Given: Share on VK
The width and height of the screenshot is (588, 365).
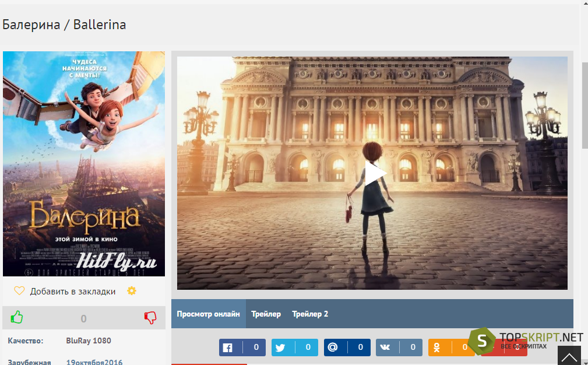Looking at the screenshot, I should [399, 348].
